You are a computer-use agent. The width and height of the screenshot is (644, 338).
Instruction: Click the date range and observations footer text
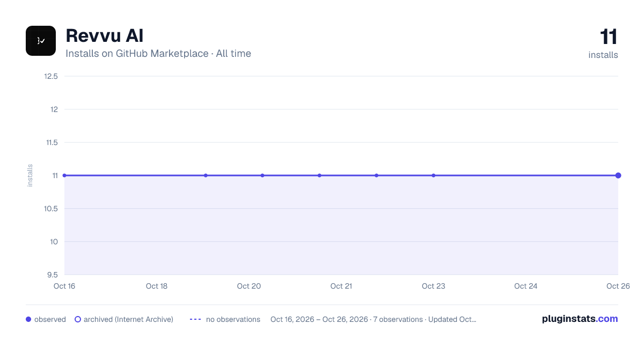pos(374,319)
